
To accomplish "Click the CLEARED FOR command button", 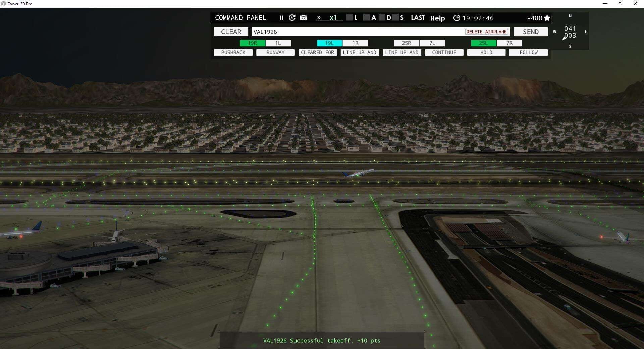I will [317, 52].
